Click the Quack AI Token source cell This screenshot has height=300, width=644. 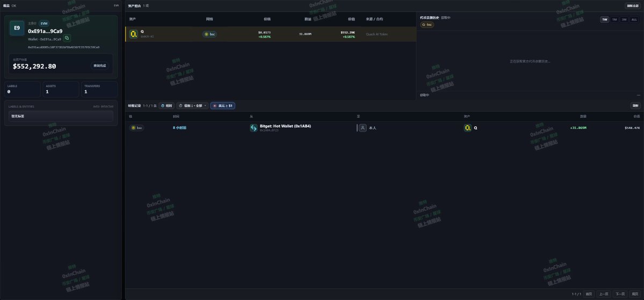(x=377, y=34)
